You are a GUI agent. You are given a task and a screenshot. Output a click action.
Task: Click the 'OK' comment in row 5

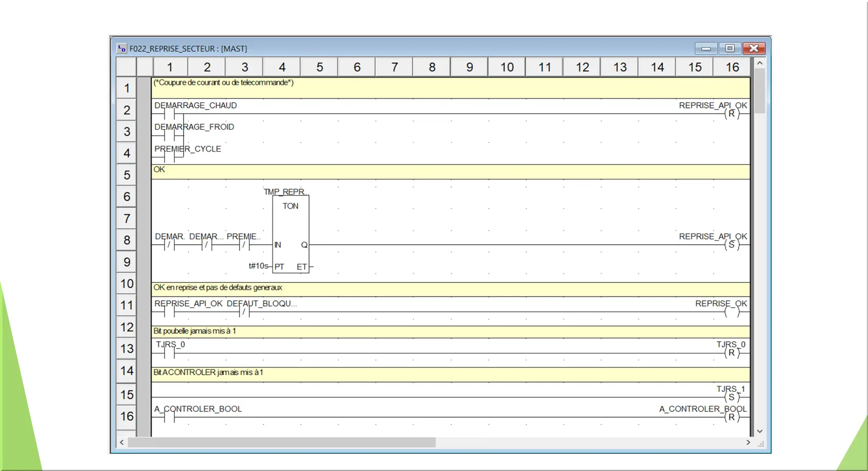pyautogui.click(x=159, y=169)
